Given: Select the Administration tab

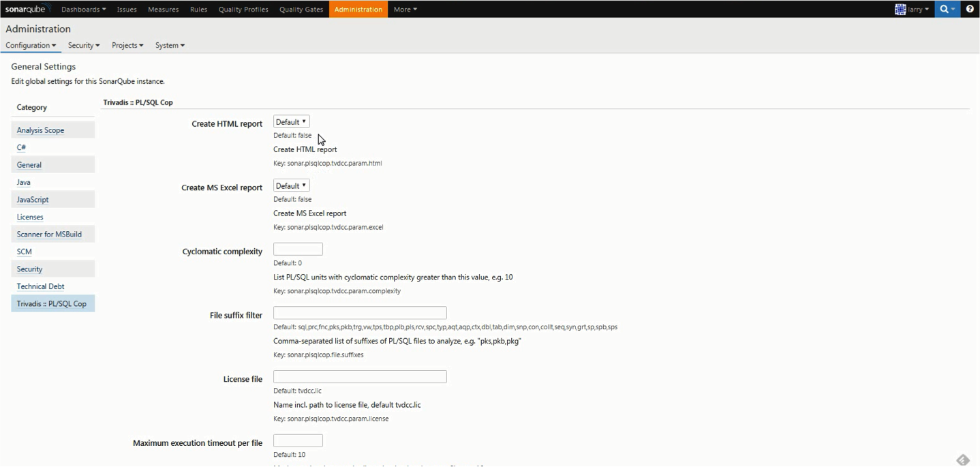Looking at the screenshot, I should coord(358,10).
